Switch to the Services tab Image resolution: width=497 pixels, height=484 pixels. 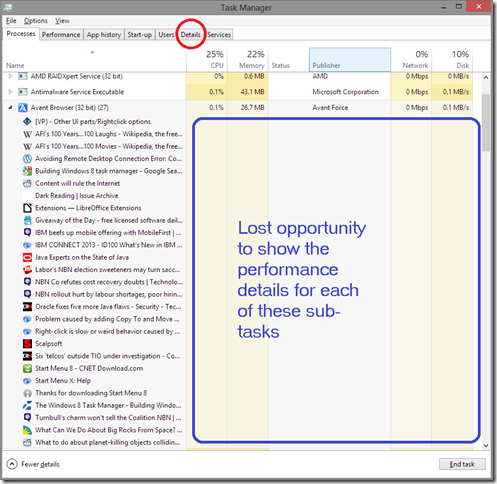[219, 35]
